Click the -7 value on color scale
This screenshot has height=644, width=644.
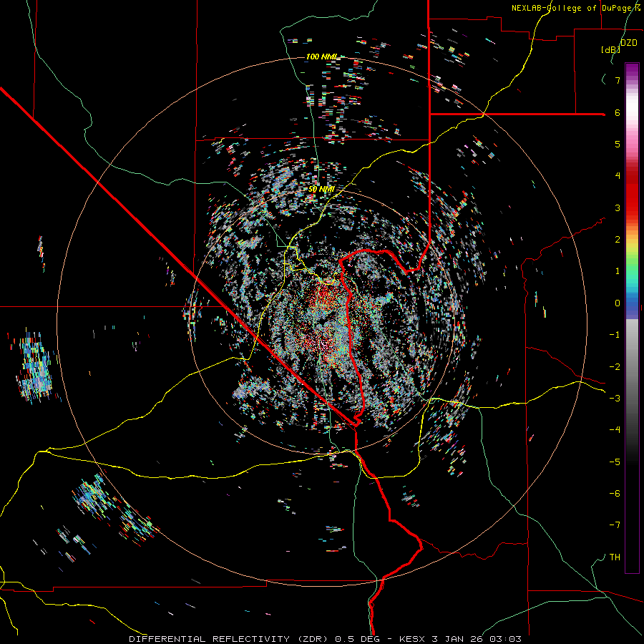(x=615, y=525)
